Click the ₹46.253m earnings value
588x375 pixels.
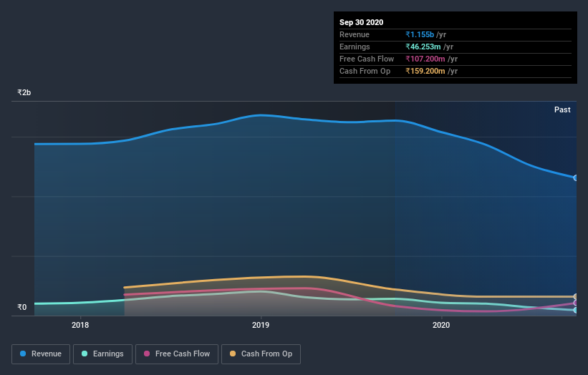tap(423, 47)
